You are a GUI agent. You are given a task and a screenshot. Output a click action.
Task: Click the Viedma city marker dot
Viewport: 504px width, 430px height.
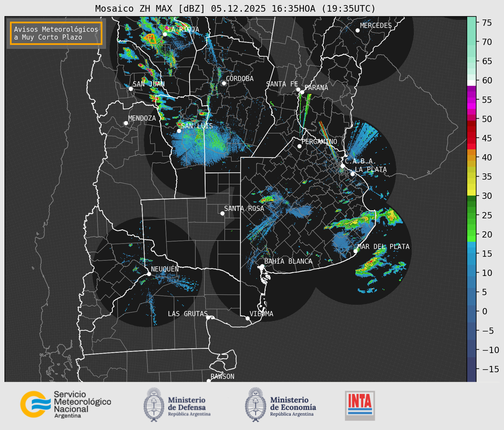(x=248, y=318)
